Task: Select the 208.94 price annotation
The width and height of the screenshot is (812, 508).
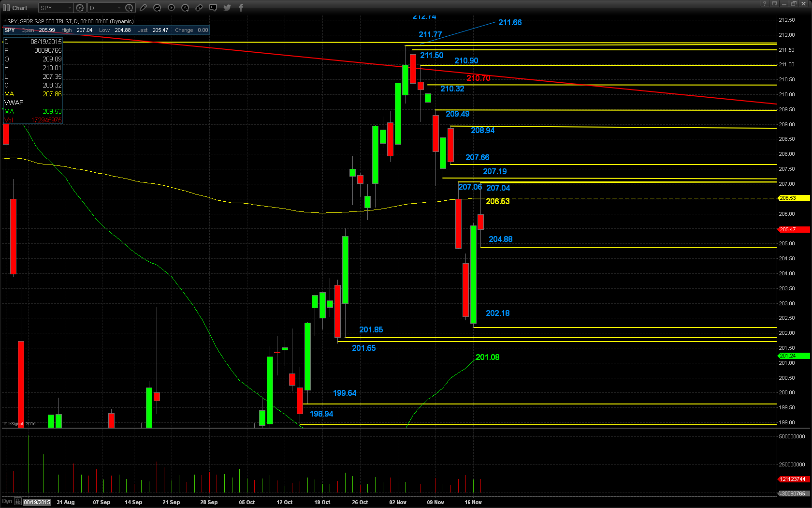Action: 483,130
